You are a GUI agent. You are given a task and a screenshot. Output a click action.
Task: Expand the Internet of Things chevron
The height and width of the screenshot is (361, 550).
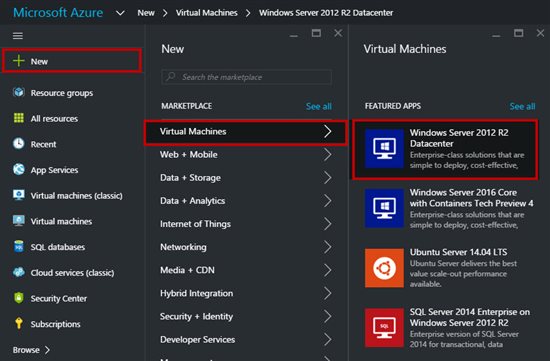tap(328, 224)
